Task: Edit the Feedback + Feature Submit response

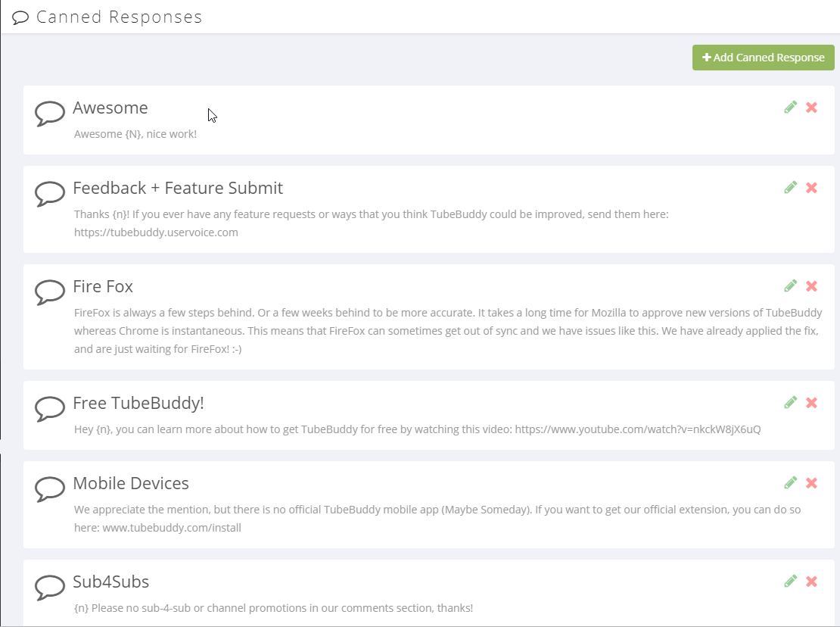Action: click(x=791, y=188)
